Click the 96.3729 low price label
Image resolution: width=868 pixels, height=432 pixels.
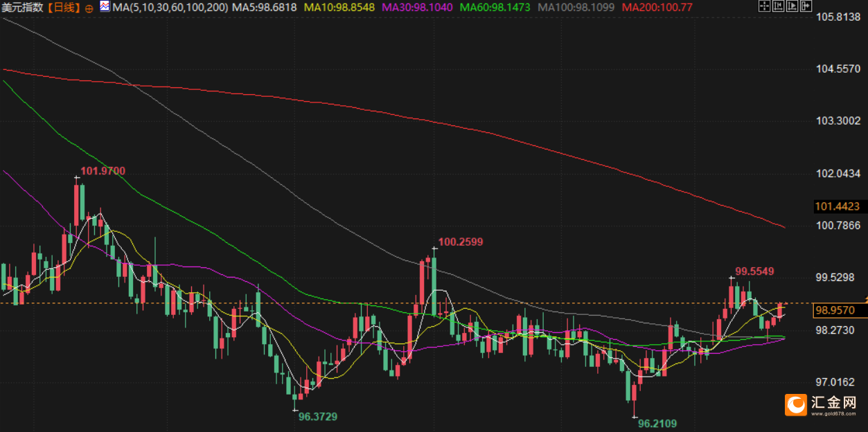(x=318, y=417)
